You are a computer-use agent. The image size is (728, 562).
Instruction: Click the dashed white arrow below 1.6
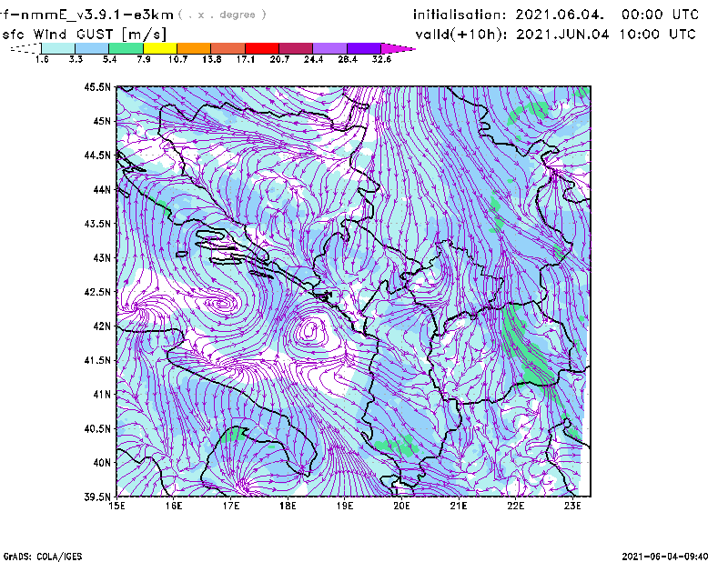point(25,48)
